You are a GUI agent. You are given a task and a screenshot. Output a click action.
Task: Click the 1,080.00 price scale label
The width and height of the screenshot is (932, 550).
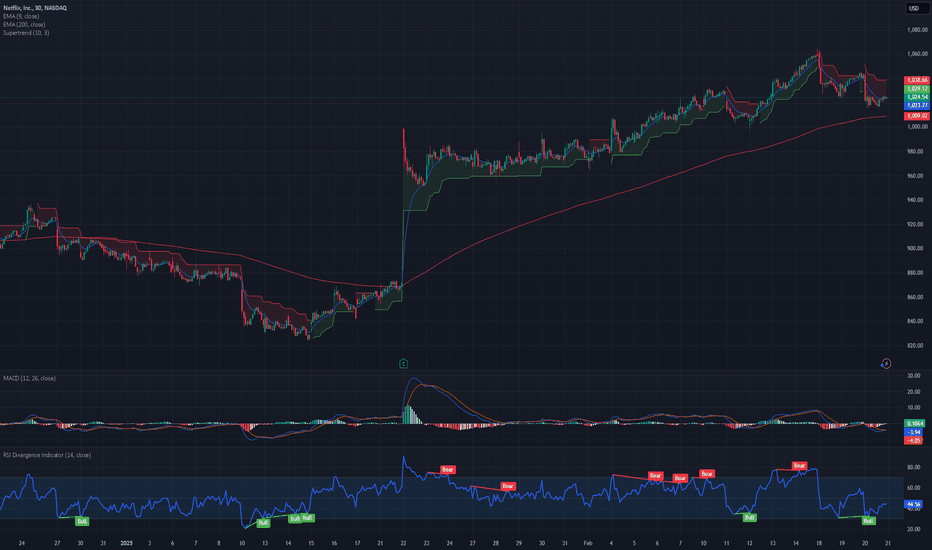tap(917, 30)
